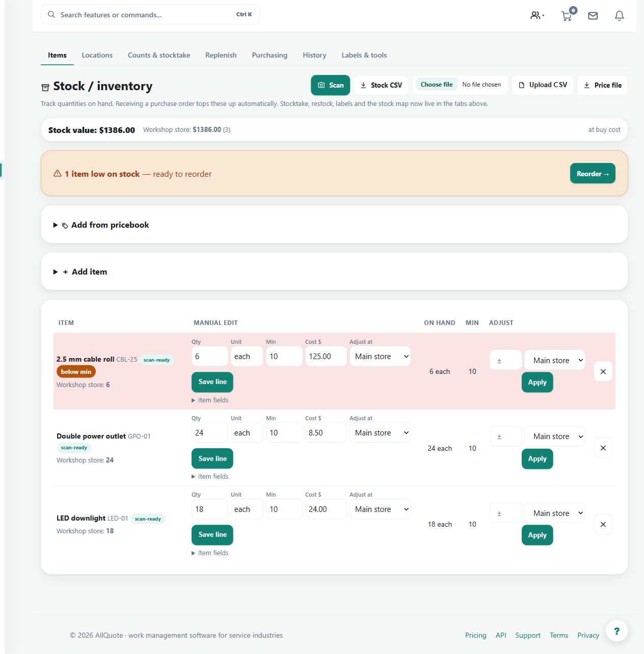644x654 pixels.
Task: Click Reorder on the low stock alert
Action: [x=593, y=174]
